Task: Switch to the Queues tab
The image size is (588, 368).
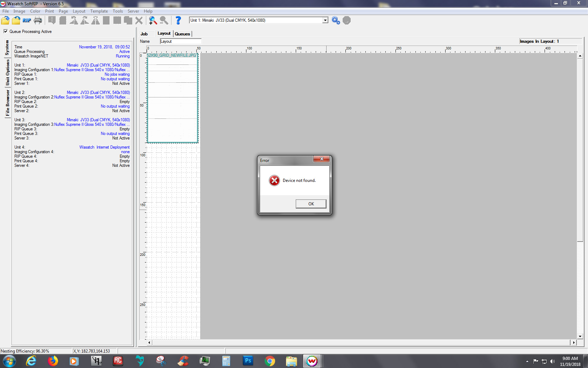Action: click(x=182, y=34)
